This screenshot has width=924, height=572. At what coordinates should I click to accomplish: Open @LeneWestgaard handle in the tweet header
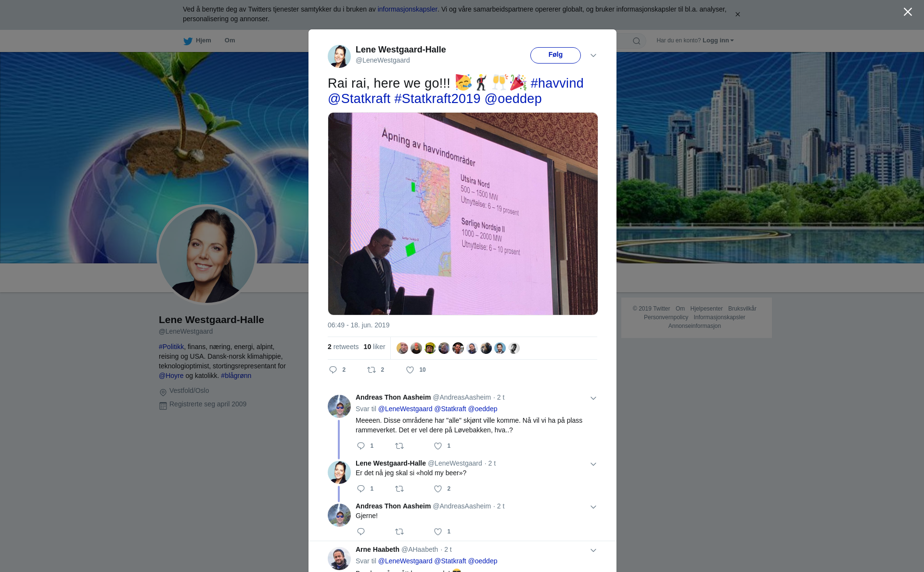coord(383,60)
